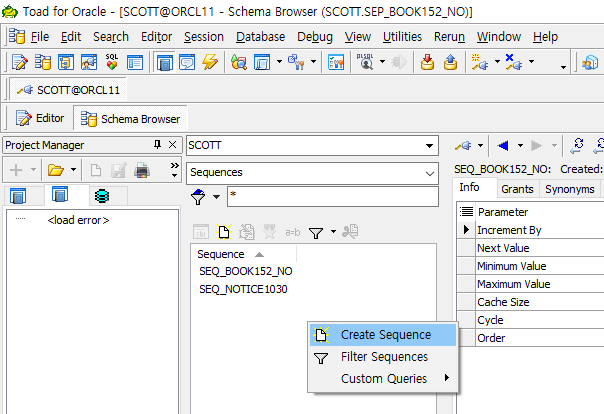
Task: Click the SCOTT@ORCL11 connection button
Action: (68, 90)
